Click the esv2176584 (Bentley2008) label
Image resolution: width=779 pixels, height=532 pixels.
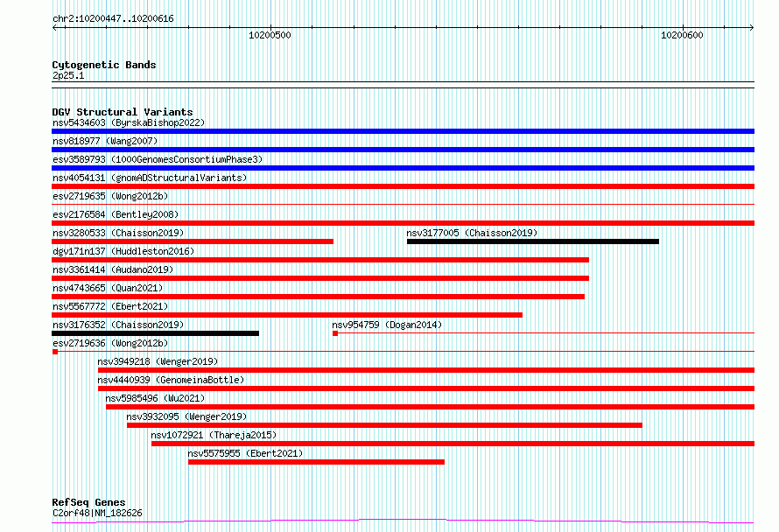(x=116, y=214)
